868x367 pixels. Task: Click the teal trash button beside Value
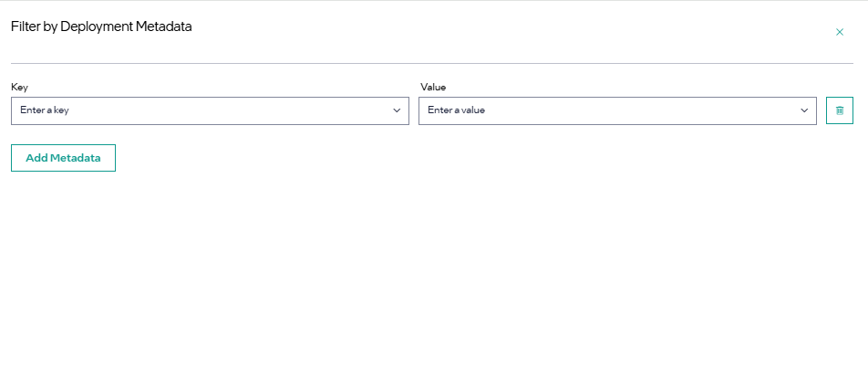[x=840, y=110]
